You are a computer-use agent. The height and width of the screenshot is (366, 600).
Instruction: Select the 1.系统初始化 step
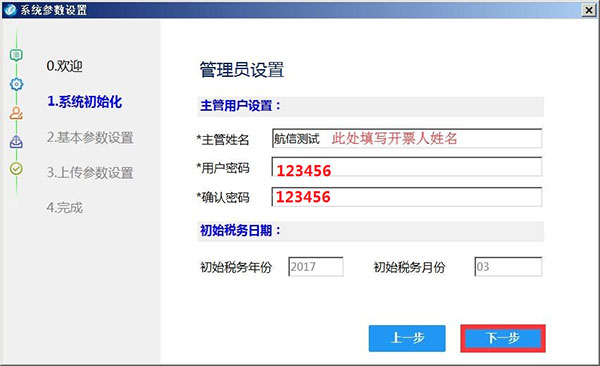(x=85, y=102)
